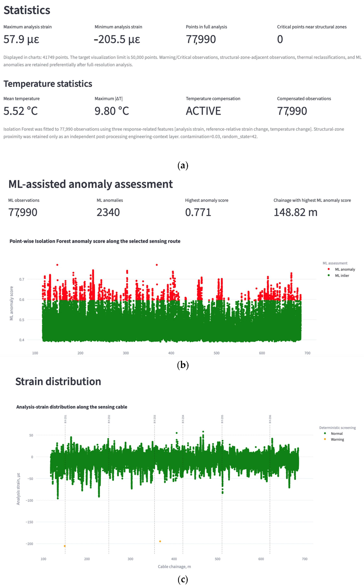Viewport: 364px width, 588px height.
Task: Click the critical points value 0
Action: [280, 39]
